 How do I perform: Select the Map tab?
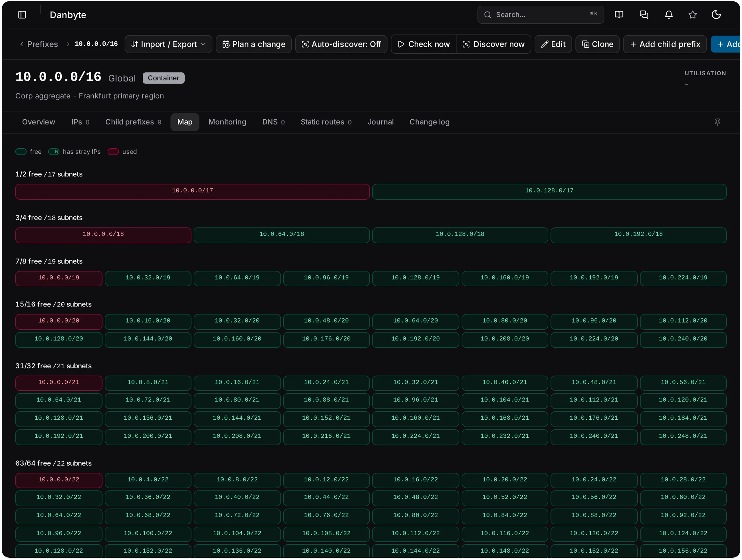point(185,122)
